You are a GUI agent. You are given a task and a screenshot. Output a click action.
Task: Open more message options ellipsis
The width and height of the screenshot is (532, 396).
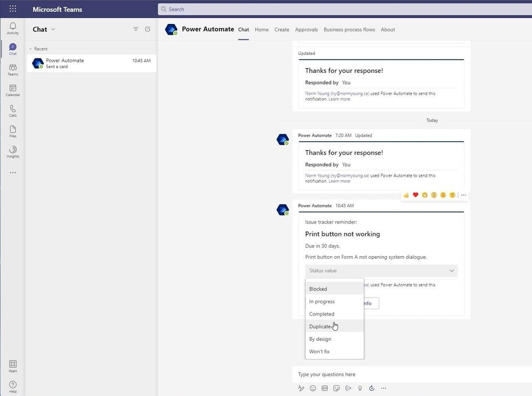pyautogui.click(x=463, y=195)
